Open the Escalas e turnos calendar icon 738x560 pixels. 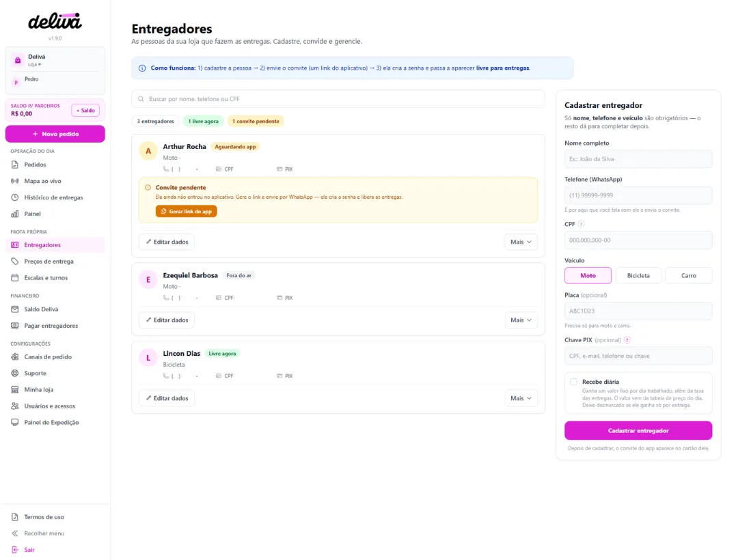(x=14, y=278)
